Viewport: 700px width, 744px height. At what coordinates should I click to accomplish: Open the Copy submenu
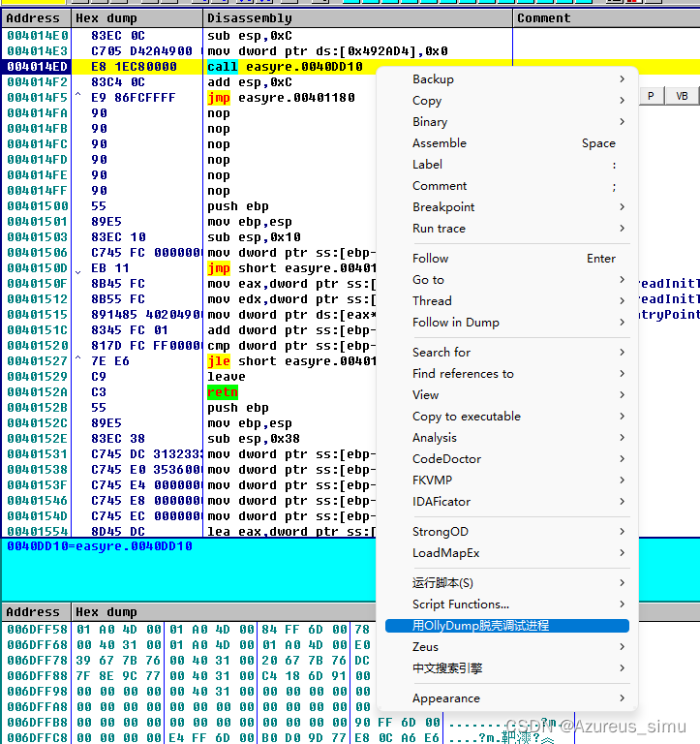507,101
